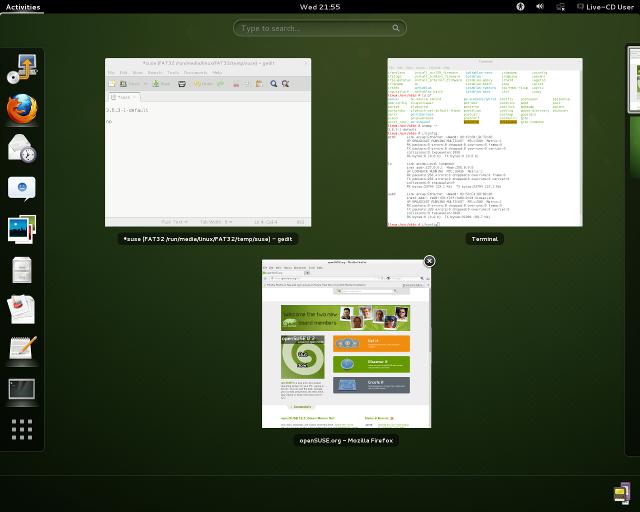Select the openSUSE.org Firefox window thumbnail
The image size is (640, 512).
[x=346, y=344]
